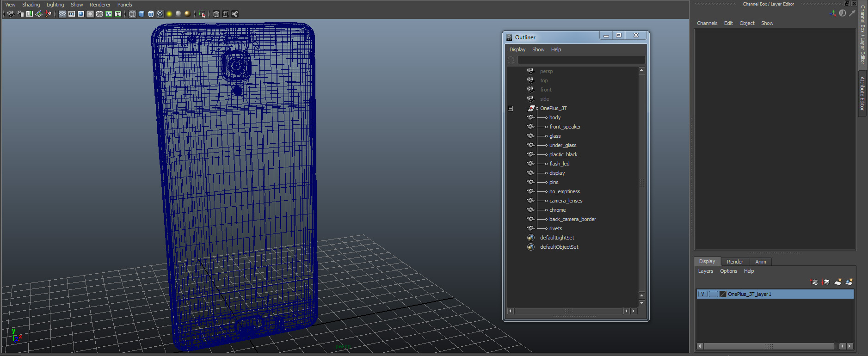The width and height of the screenshot is (868, 356).
Task: Open the Panels menu
Action: click(124, 5)
